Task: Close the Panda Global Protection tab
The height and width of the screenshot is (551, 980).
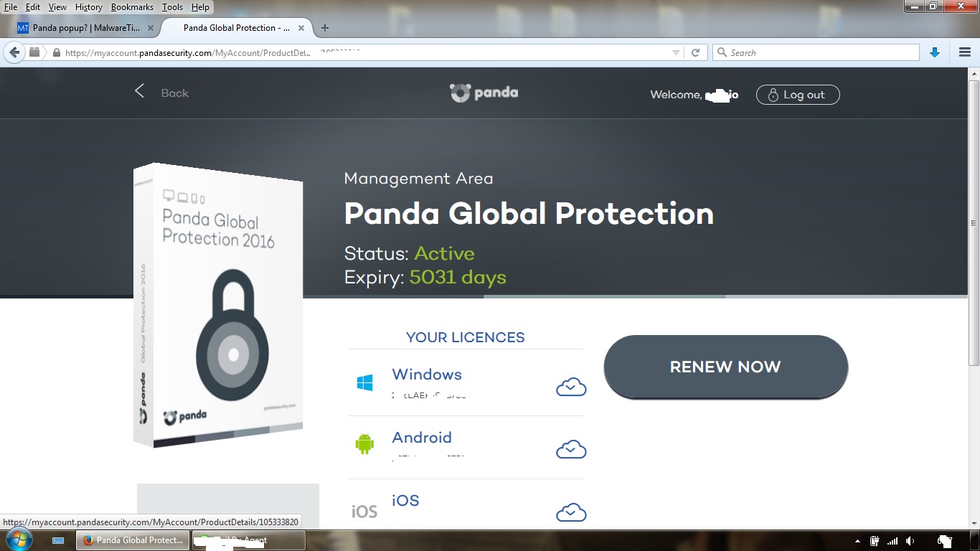Action: click(x=301, y=28)
